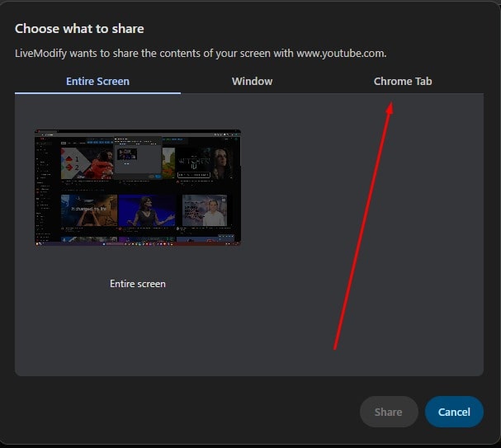
Task: Click the "It changed my life" video in preview
Action: point(88,211)
